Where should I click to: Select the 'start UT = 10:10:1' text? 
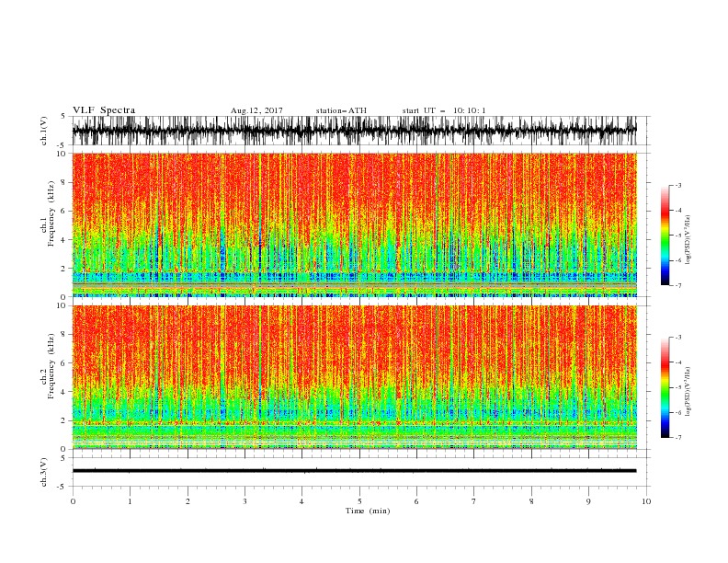coord(444,110)
